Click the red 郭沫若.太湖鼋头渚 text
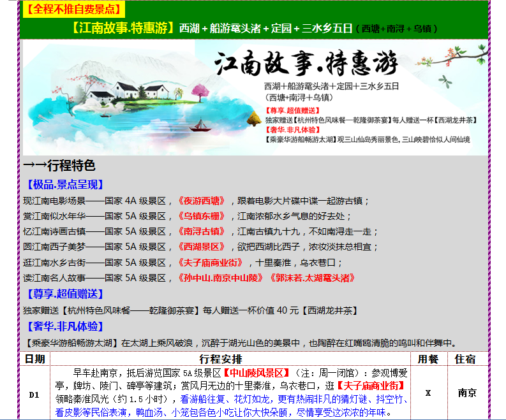Viewport: 506px width, 420px height. pyautogui.click(x=311, y=277)
